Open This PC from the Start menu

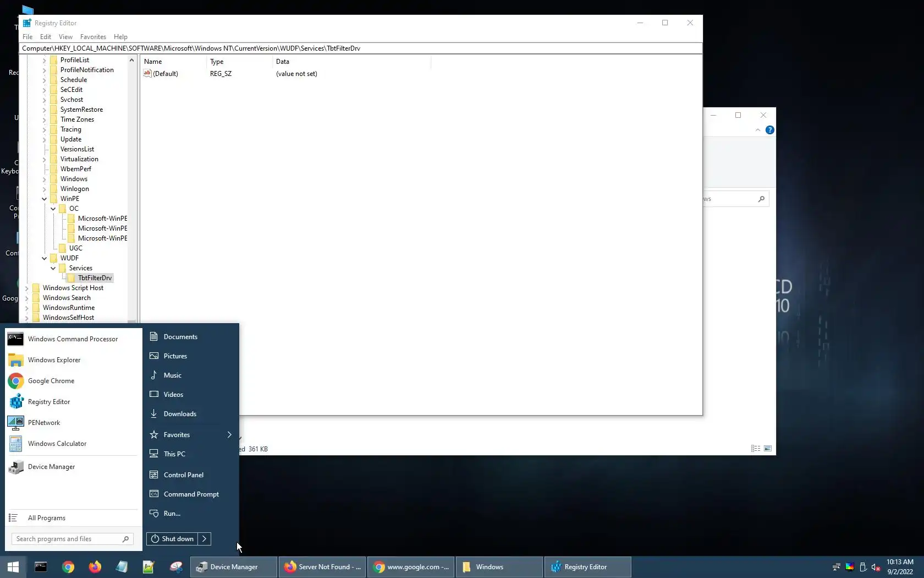coord(191,454)
